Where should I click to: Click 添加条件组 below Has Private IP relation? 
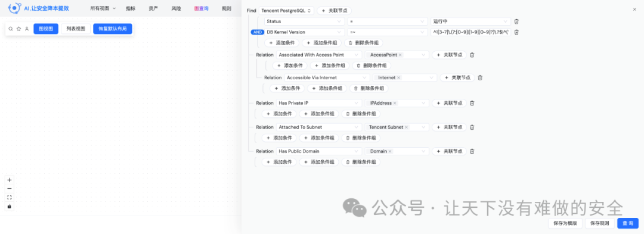coord(319,114)
